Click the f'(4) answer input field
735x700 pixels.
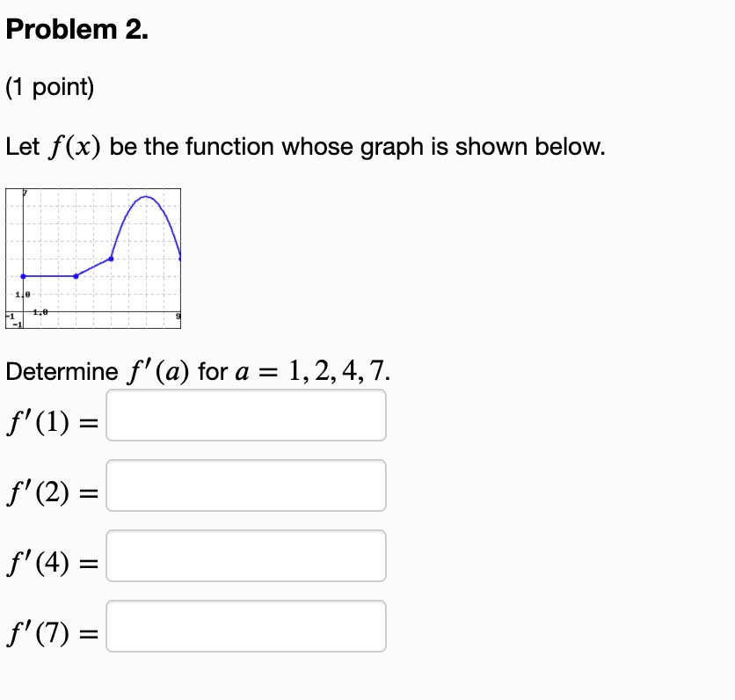pos(246,556)
